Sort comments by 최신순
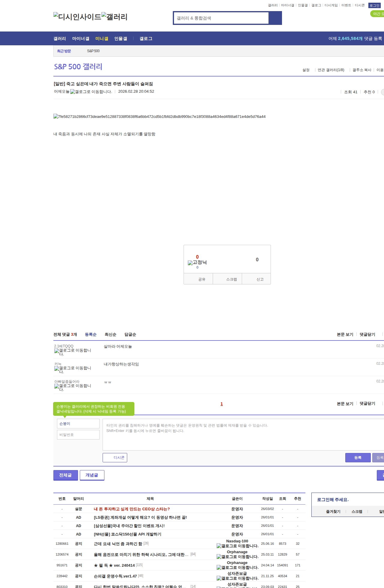 (x=110, y=334)
